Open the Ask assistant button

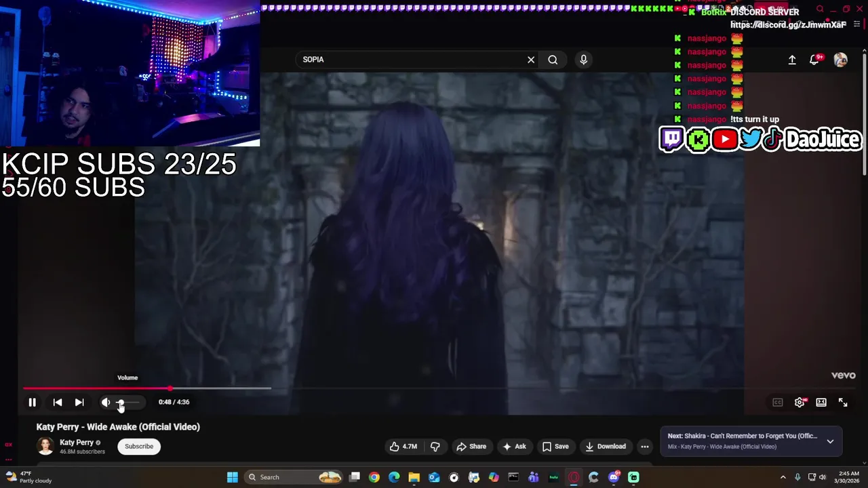click(x=513, y=446)
